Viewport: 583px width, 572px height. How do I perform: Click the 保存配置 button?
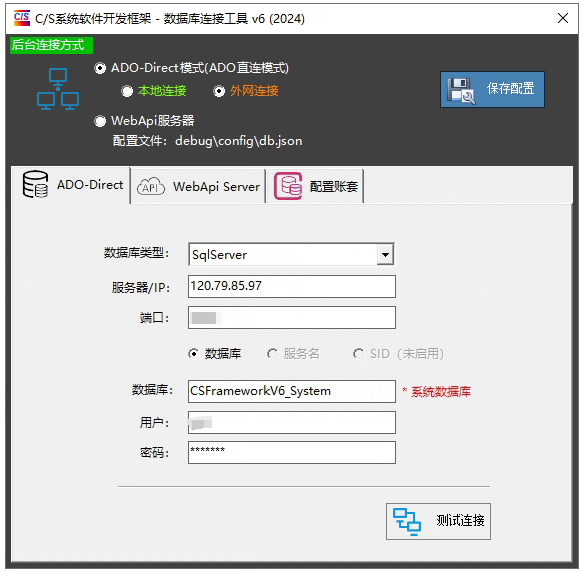point(492,90)
